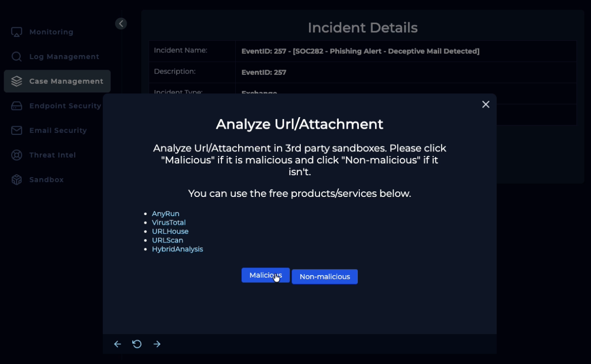Open the AnyRun sandbox link

(x=166, y=214)
